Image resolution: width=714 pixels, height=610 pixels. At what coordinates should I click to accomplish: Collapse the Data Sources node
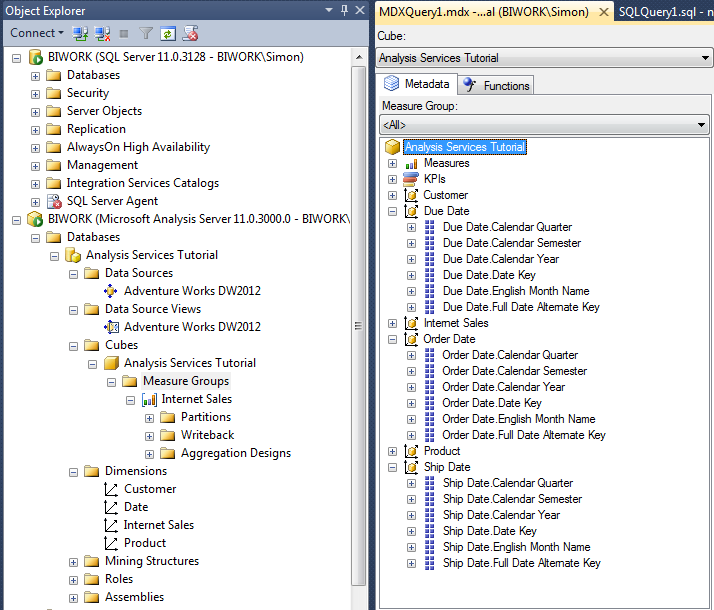coord(73,274)
